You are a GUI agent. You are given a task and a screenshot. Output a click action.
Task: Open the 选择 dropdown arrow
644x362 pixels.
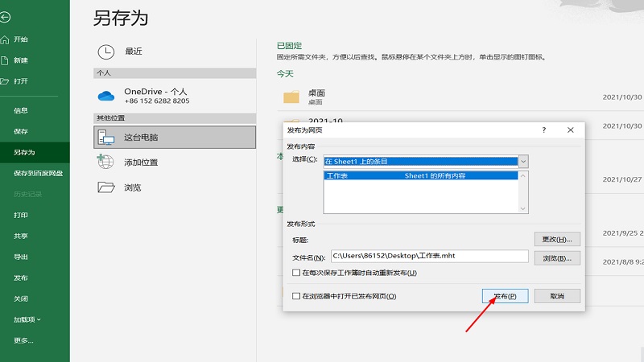pos(523,161)
